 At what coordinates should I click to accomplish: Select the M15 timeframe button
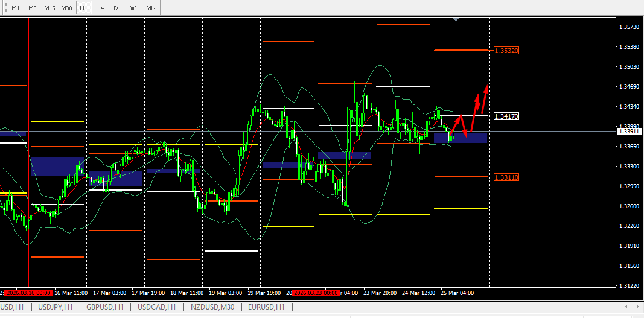49,8
